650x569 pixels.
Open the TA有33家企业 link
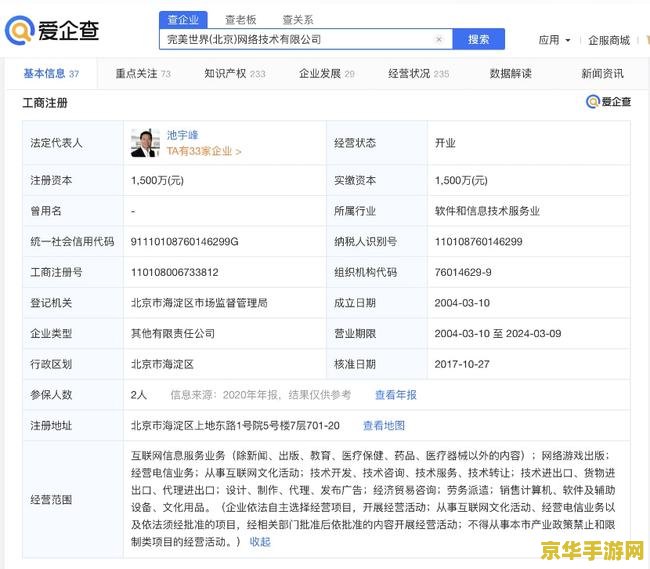tap(204, 151)
